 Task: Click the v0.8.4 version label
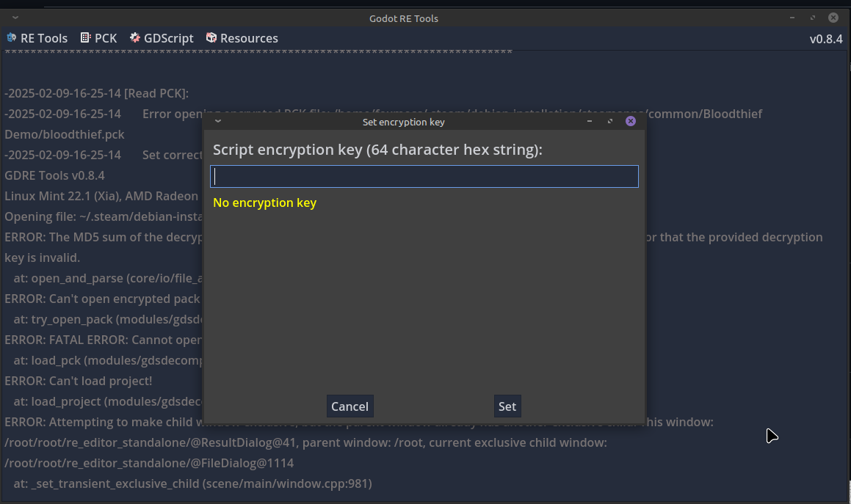coord(826,39)
